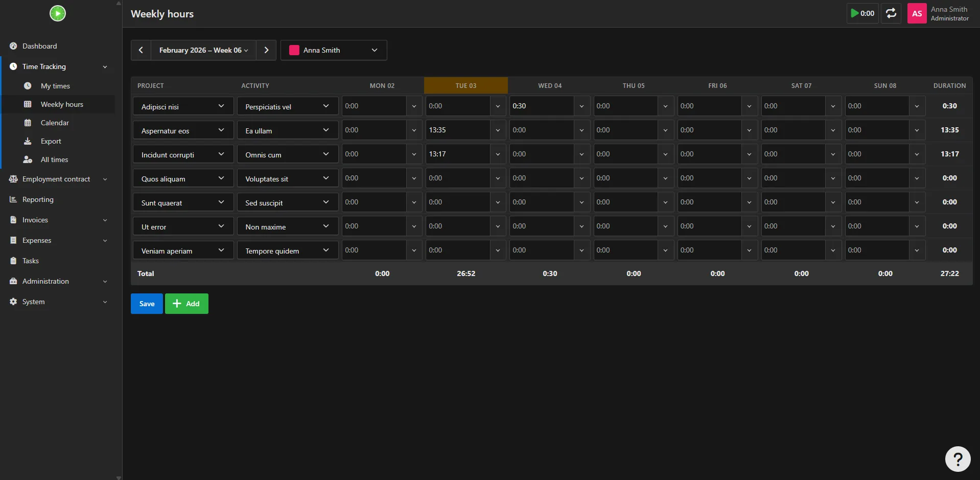980x480 pixels.
Task: Open the Voluptates sit activity dropdown
Action: pyautogui.click(x=288, y=178)
